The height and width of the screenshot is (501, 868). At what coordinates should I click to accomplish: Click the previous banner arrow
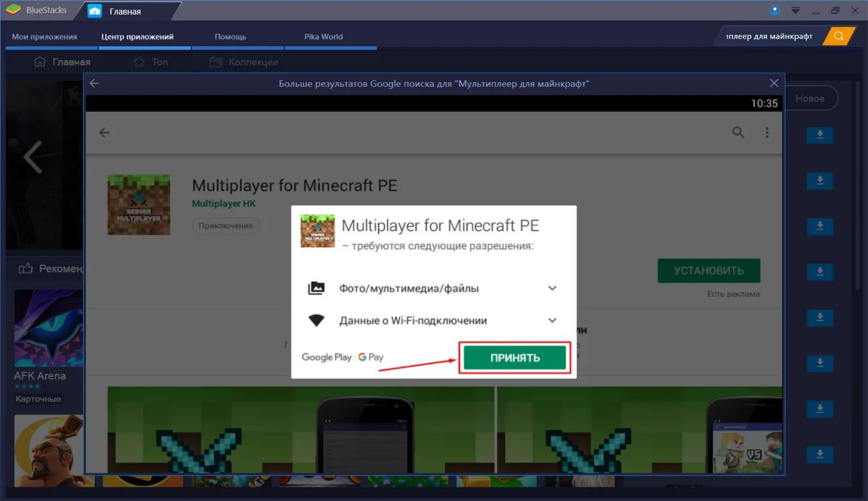tap(32, 158)
